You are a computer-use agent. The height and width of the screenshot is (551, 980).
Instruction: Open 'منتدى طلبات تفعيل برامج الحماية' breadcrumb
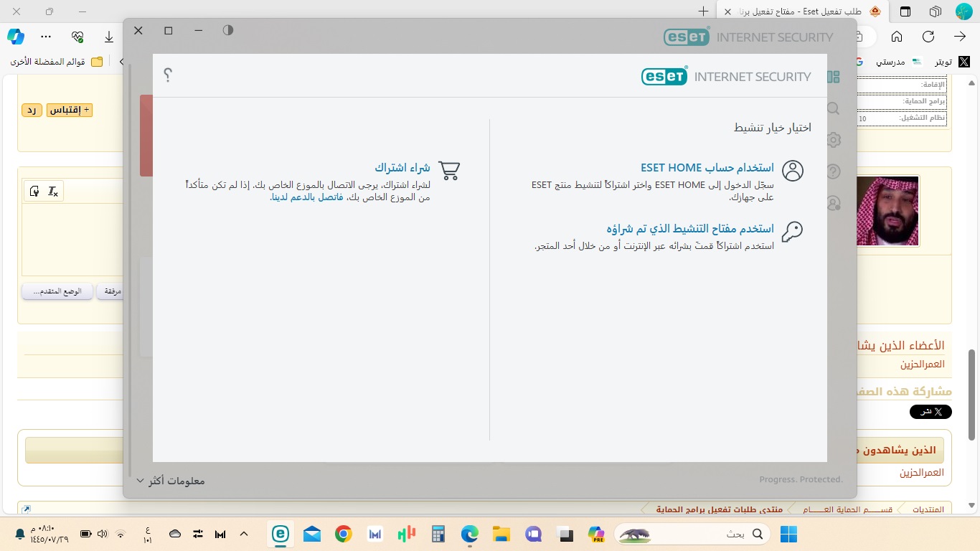(x=719, y=509)
